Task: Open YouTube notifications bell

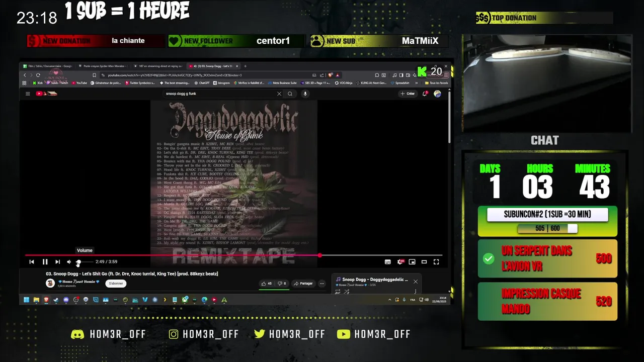Action: click(425, 94)
